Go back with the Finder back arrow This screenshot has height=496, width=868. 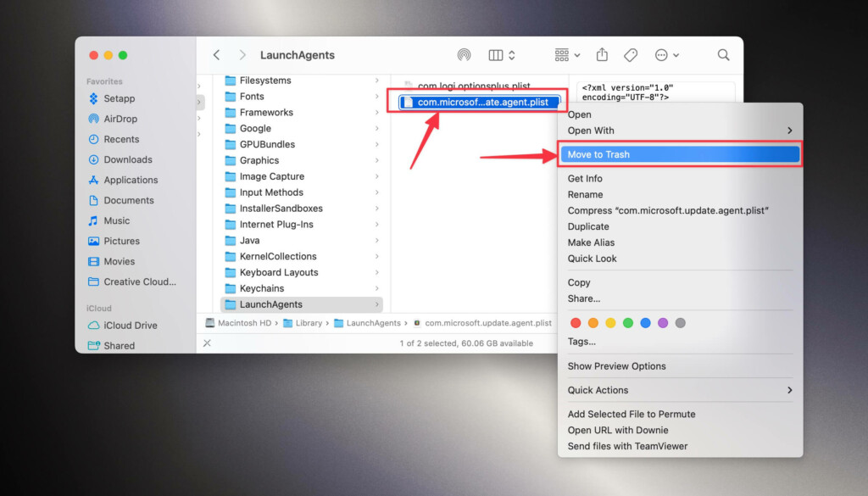pos(216,55)
